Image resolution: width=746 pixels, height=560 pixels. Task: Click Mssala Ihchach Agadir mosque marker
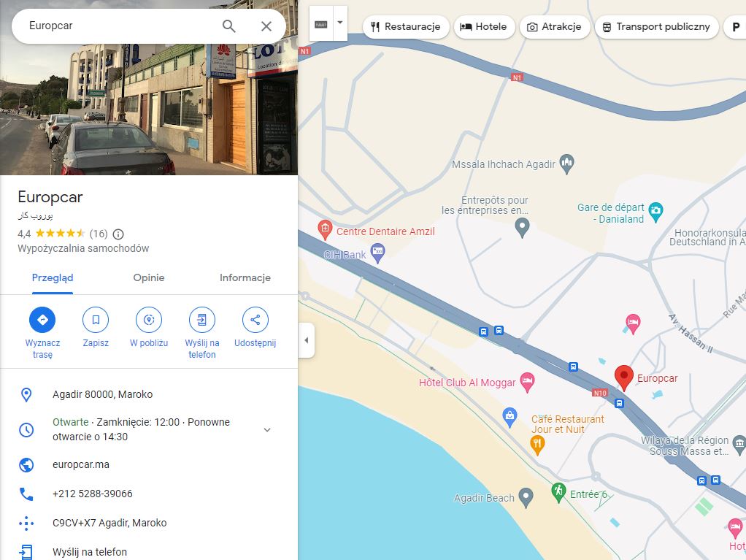tap(566, 164)
